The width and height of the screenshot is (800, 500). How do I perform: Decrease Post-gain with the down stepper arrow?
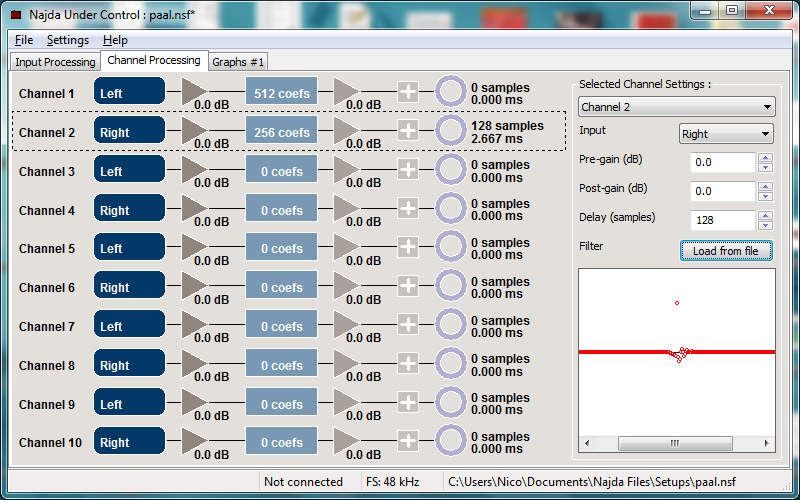click(765, 196)
